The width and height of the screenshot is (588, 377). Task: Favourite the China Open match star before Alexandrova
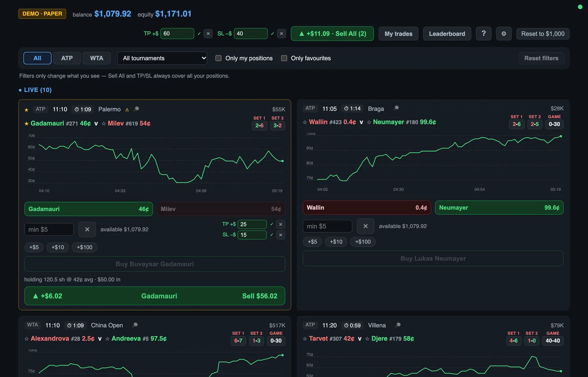coord(26,339)
